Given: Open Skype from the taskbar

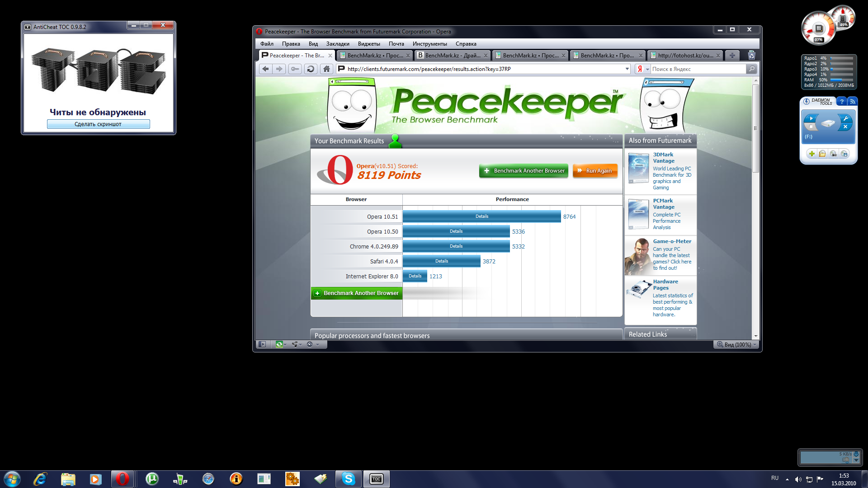Looking at the screenshot, I should 349,479.
